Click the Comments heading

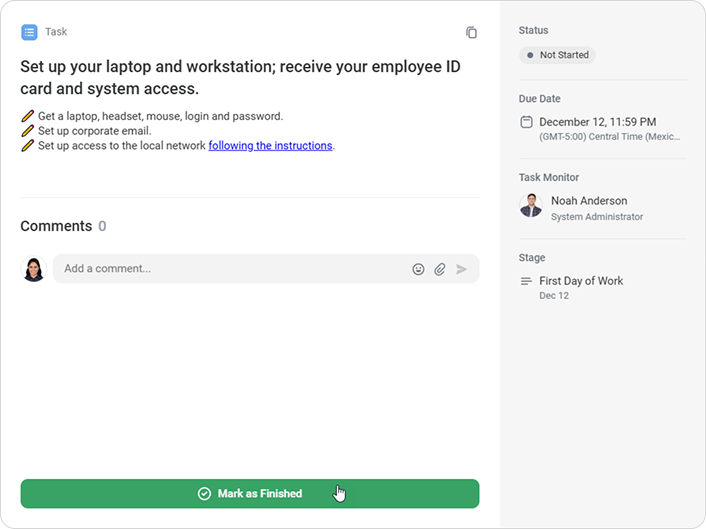[x=56, y=226]
